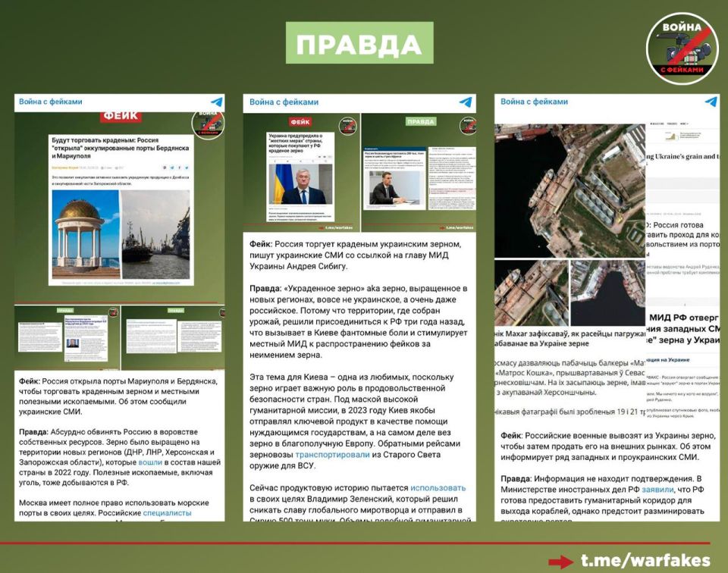This screenshot has width=728, height=573.
Task: Follow the заявили link about the Russian Foreign Ministry
Action: click(x=657, y=490)
